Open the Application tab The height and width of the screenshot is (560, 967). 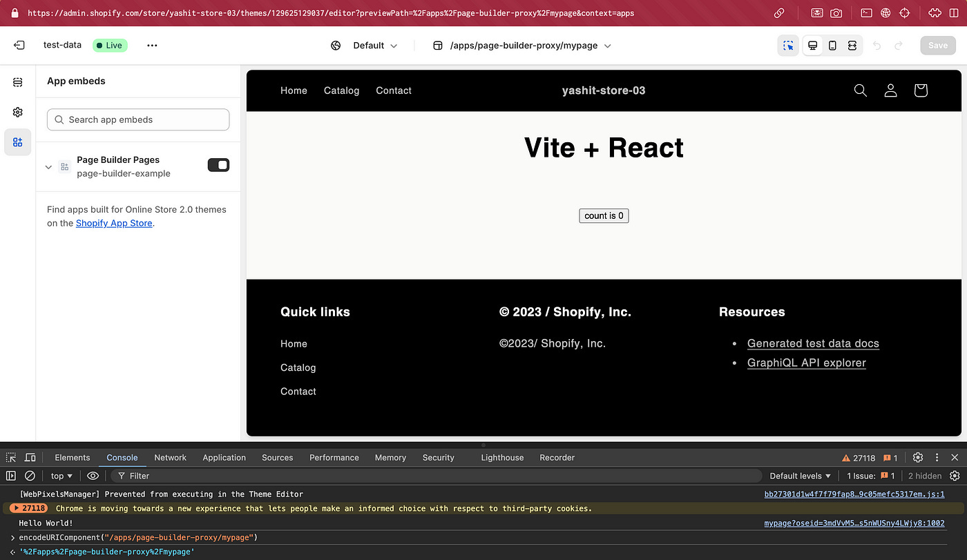[224, 458]
